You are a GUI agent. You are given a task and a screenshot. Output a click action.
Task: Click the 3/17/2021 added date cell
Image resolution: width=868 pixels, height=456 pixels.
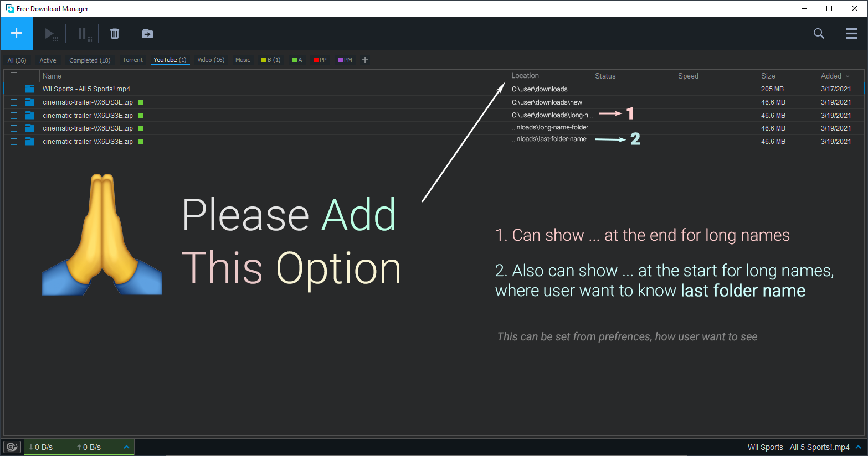(x=836, y=89)
